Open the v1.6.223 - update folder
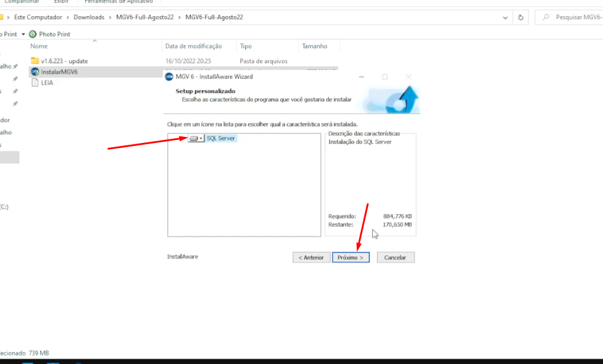The width and height of the screenshot is (603, 364). (x=64, y=61)
